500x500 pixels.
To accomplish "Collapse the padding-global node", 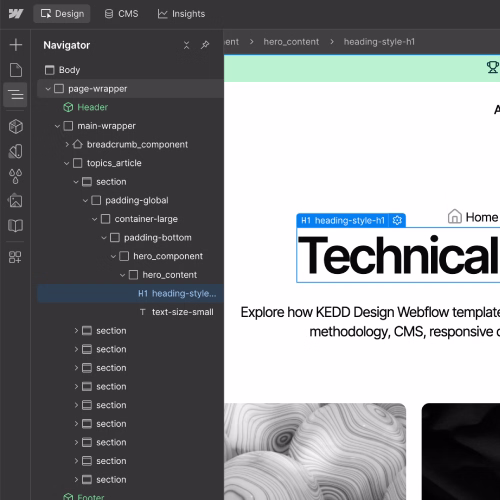I will point(85,200).
